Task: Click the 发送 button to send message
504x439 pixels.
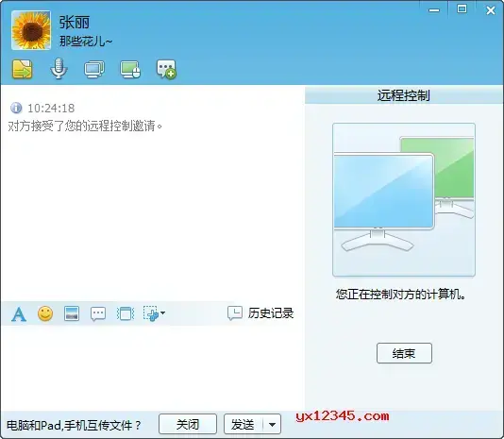Action: pos(244,424)
